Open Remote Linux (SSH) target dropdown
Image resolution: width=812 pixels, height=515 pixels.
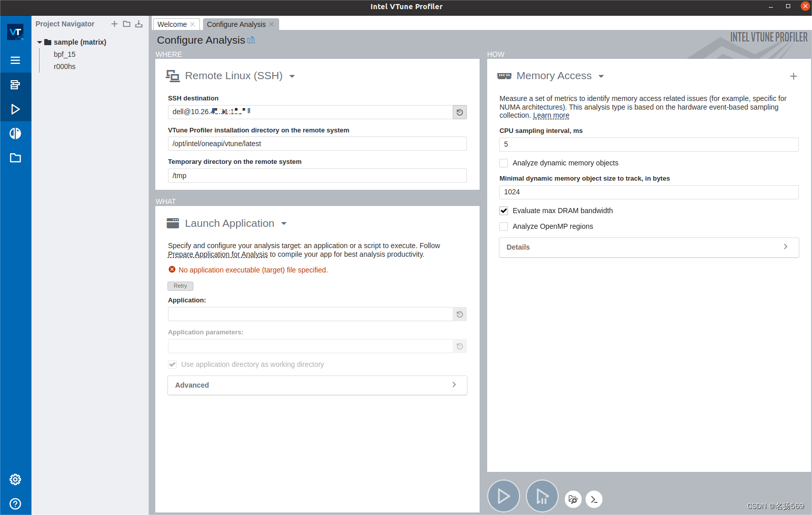click(292, 76)
